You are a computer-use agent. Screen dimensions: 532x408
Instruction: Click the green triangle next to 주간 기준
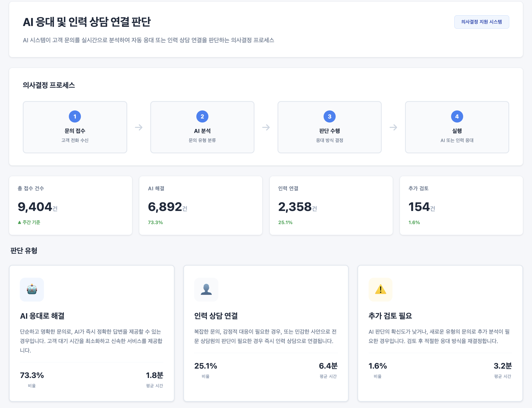(20, 222)
